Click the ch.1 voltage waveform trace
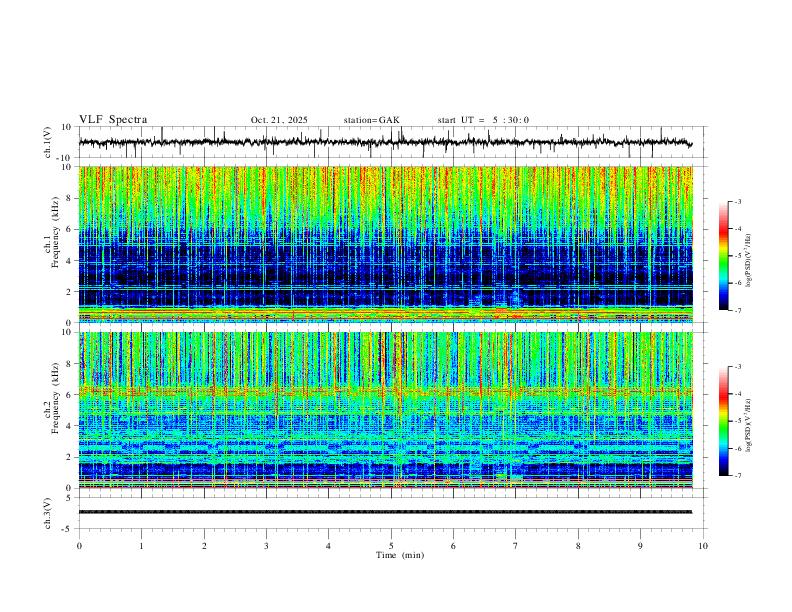 (x=385, y=142)
